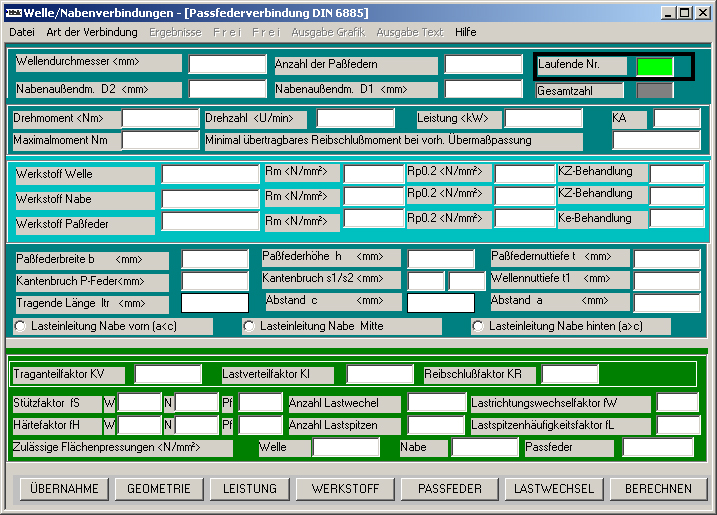This screenshot has height=515, width=717.
Task: Click the Traganteilfaktor KV input field
Action: pyautogui.click(x=168, y=374)
